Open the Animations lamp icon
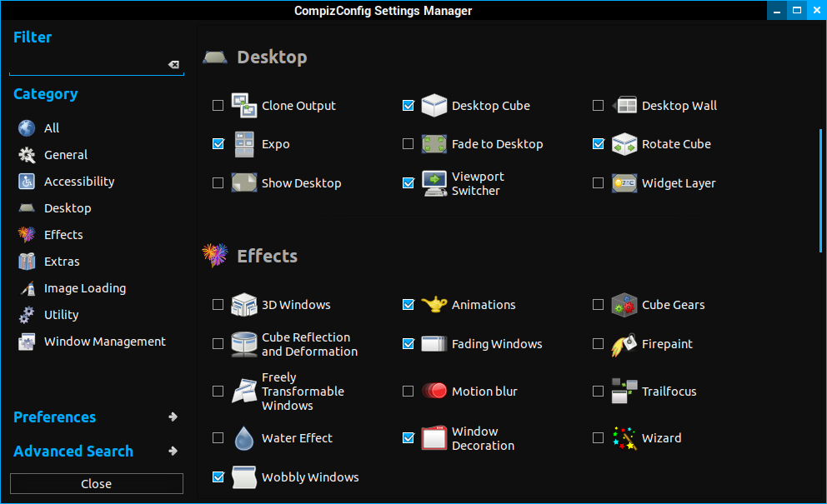This screenshot has height=504, width=827. coord(434,305)
